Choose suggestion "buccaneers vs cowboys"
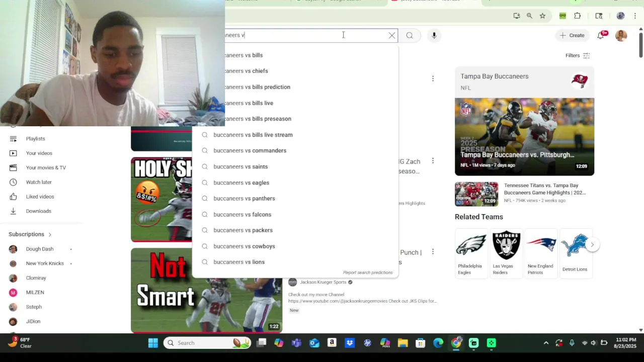This screenshot has width=644, height=362. [x=295, y=246]
